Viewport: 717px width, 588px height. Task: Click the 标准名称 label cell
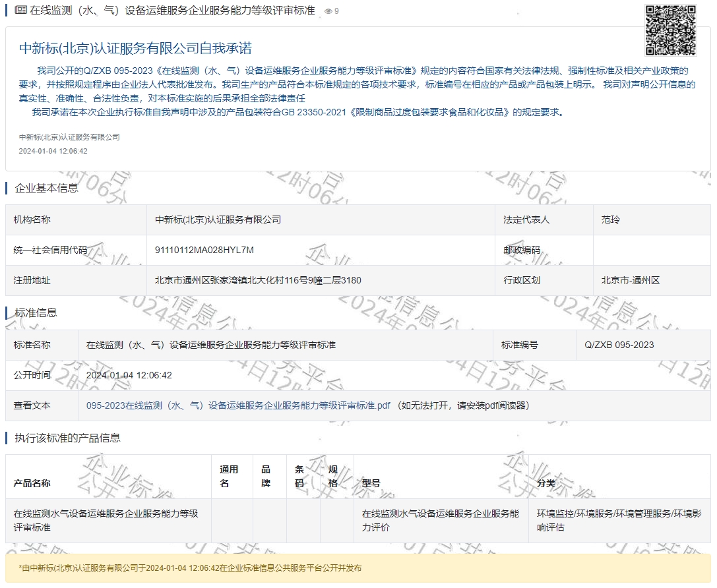pyautogui.click(x=42, y=345)
